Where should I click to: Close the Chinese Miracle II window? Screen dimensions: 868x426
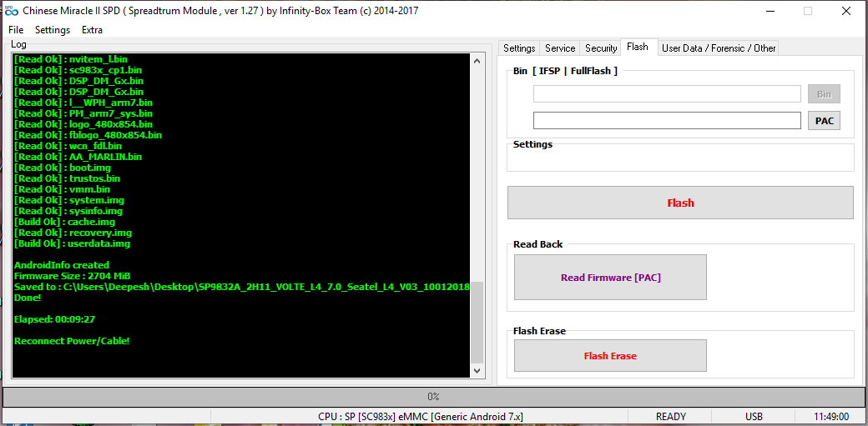[845, 11]
